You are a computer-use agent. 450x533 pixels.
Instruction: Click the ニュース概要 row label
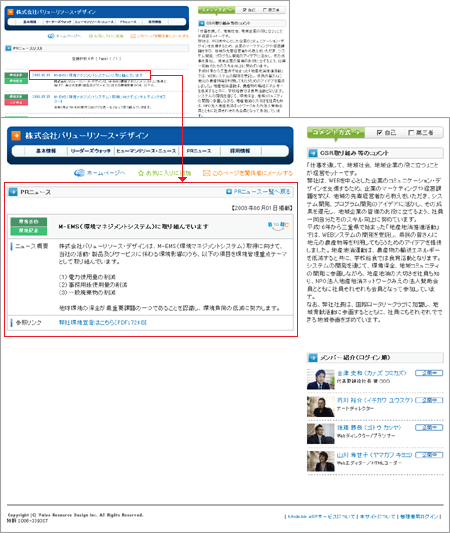tap(32, 246)
